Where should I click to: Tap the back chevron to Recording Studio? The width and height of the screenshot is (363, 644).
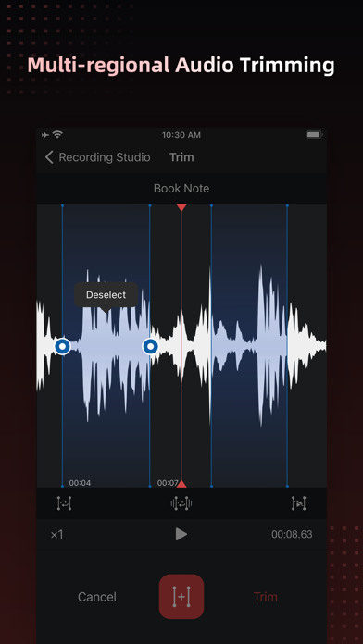coord(49,157)
